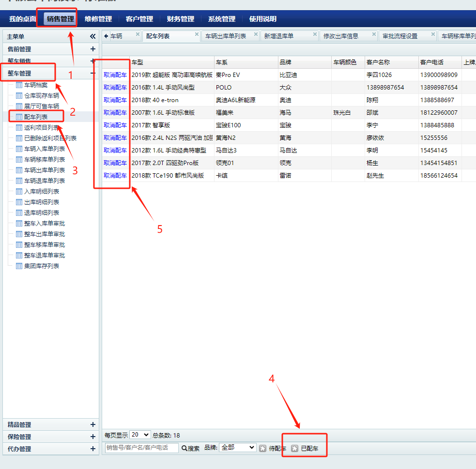Open the 维修管理 top menu
The image size is (476, 469).
point(98,19)
